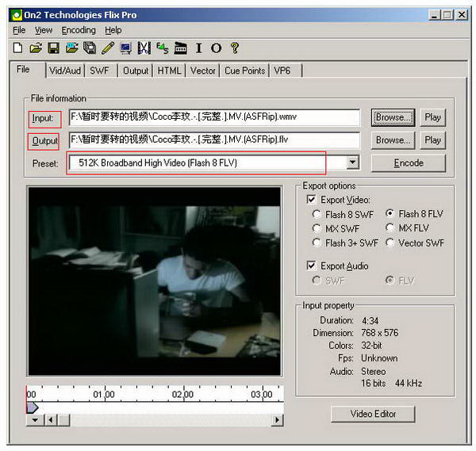Click the pencil edit toolbar icon

pyautogui.click(x=107, y=48)
